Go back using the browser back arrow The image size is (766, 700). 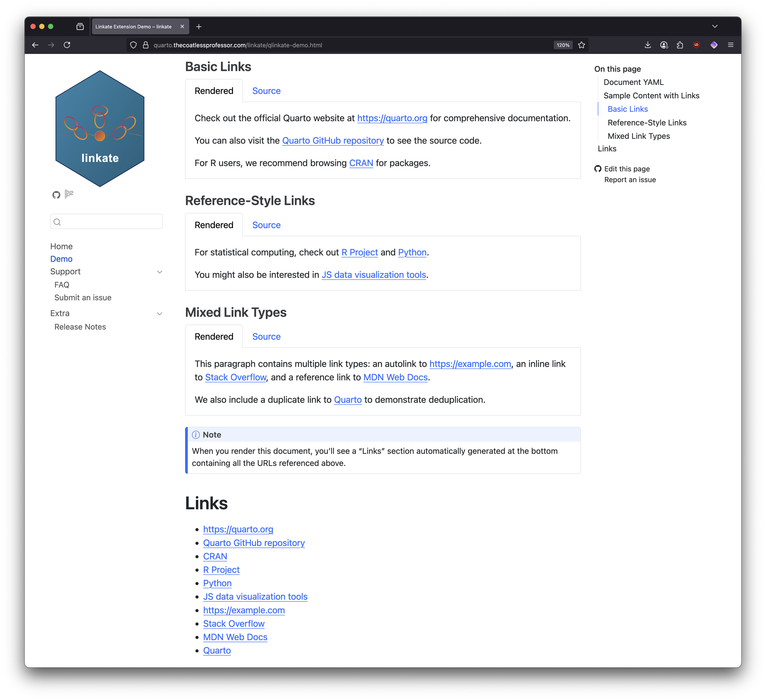pos(35,45)
